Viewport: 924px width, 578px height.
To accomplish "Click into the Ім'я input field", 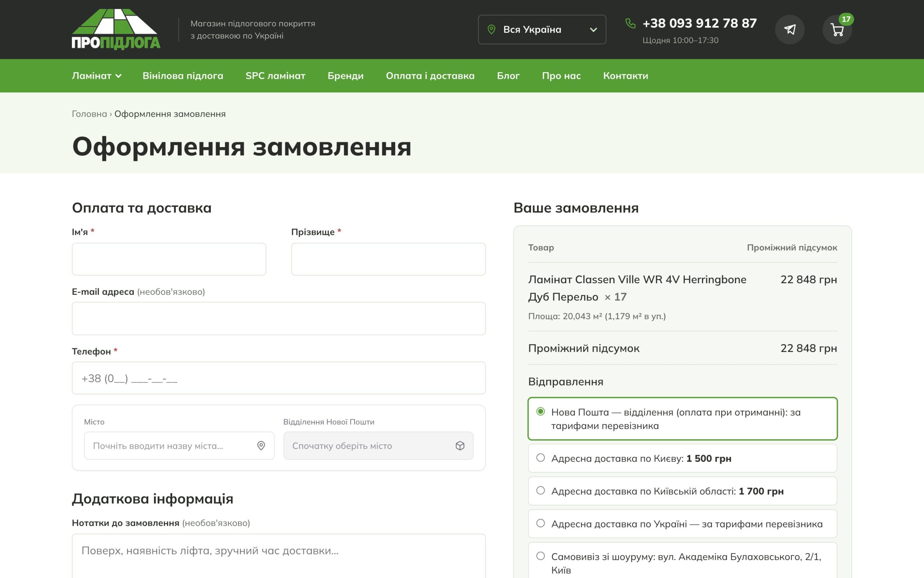I will point(169,259).
